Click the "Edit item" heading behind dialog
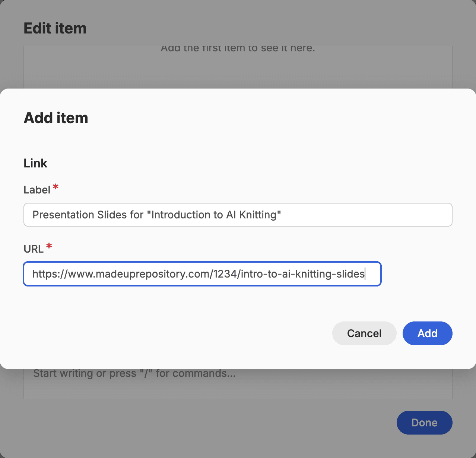 [55, 28]
